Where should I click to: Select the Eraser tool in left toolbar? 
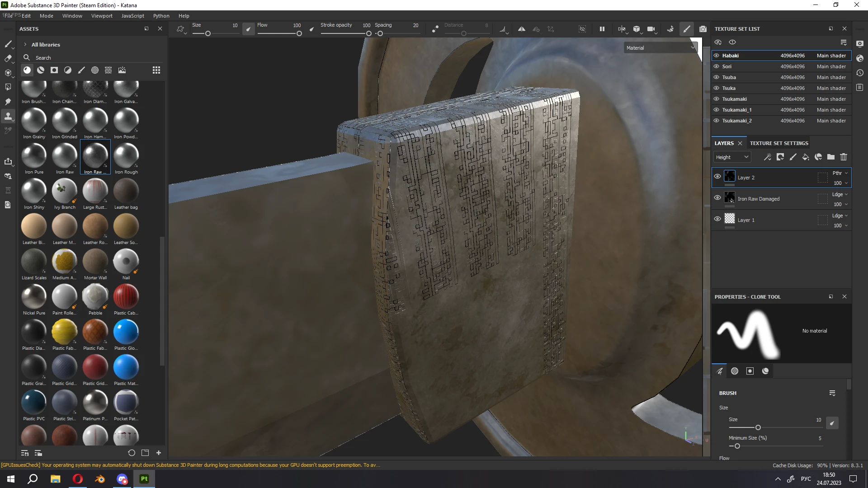coord(8,58)
